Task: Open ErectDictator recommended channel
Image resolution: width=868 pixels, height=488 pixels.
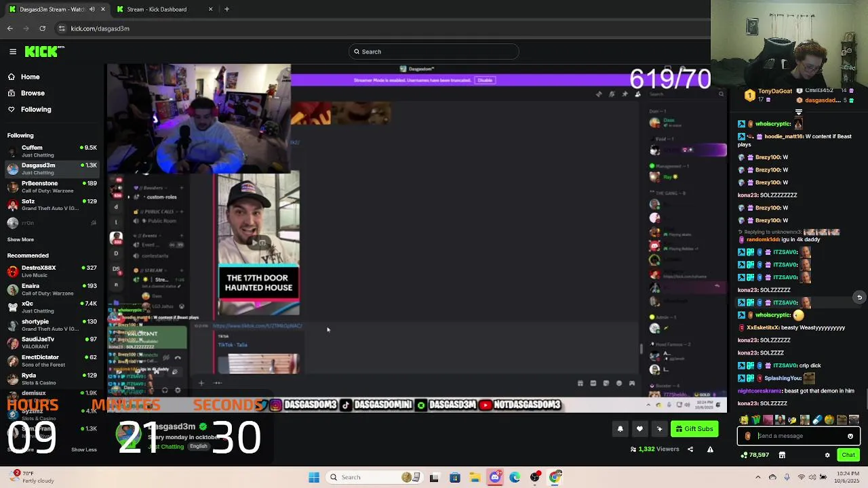Action: tap(53, 361)
